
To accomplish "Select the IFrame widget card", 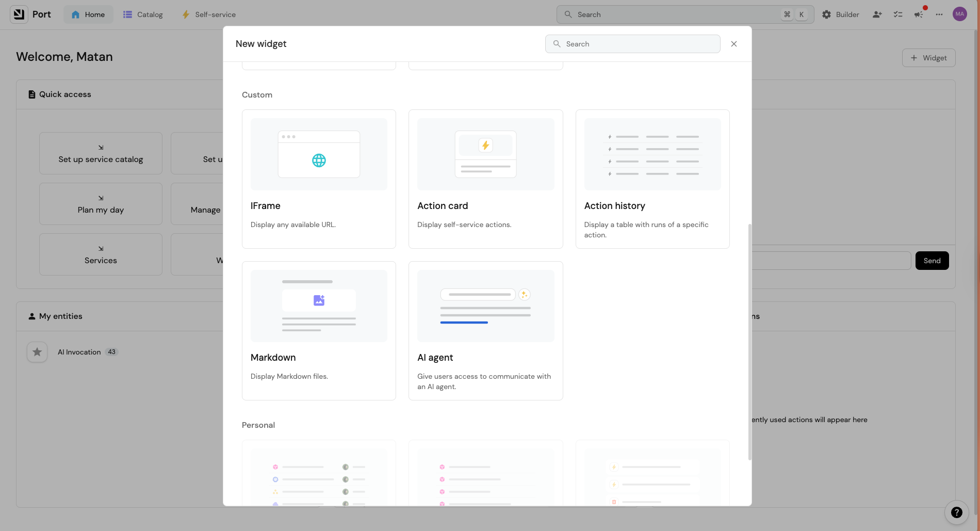I will click(x=319, y=179).
